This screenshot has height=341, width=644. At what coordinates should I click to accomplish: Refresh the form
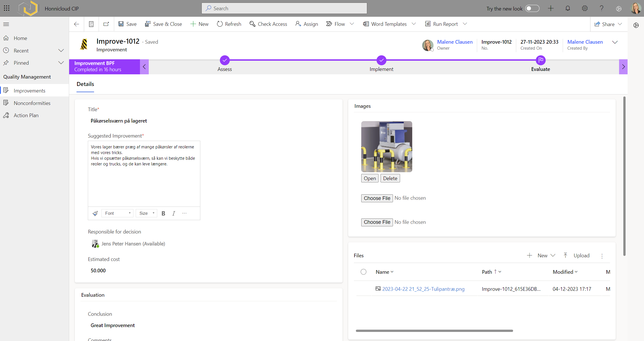[229, 24]
